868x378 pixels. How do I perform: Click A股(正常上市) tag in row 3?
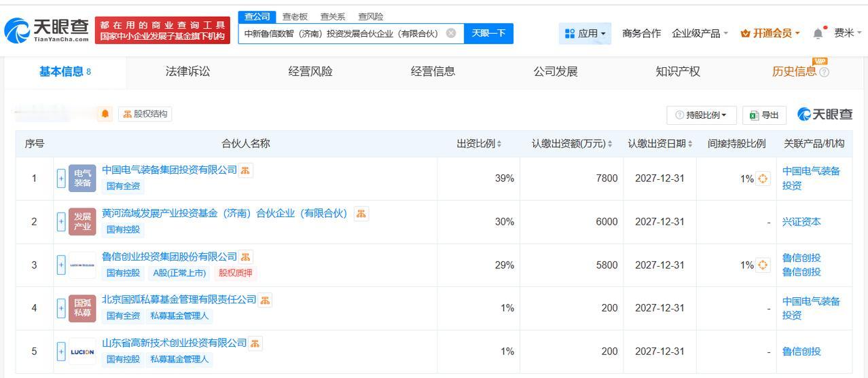179,273
